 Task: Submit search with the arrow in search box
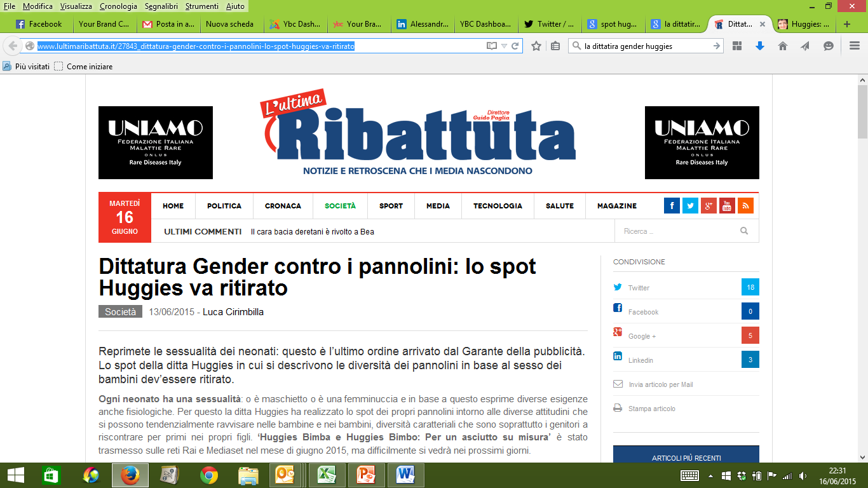(x=717, y=46)
